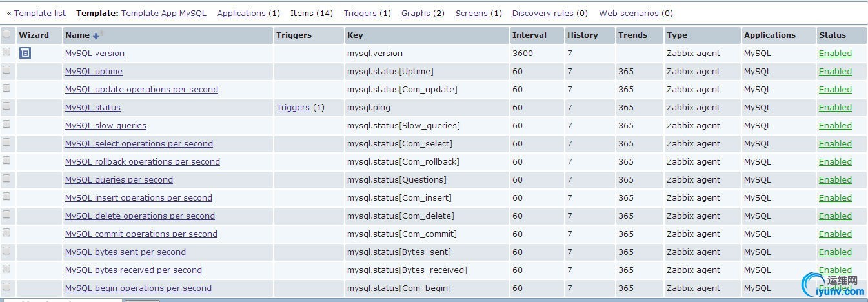The width and height of the screenshot is (868, 302).
Task: Check the MySQL status row checkbox
Action: point(6,106)
